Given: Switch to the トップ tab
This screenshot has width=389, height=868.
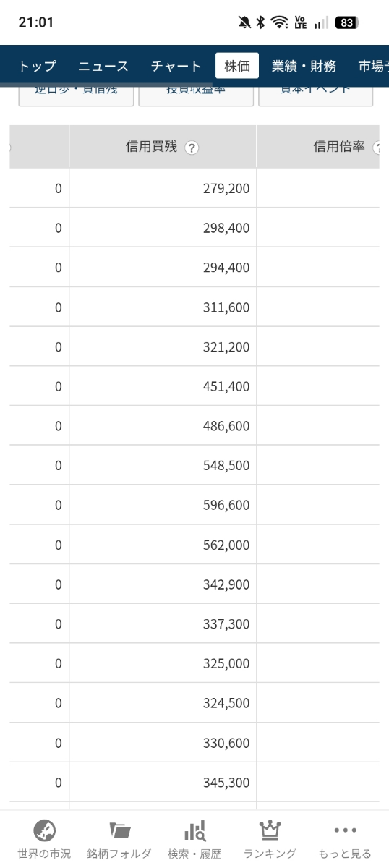Looking at the screenshot, I should (x=37, y=66).
